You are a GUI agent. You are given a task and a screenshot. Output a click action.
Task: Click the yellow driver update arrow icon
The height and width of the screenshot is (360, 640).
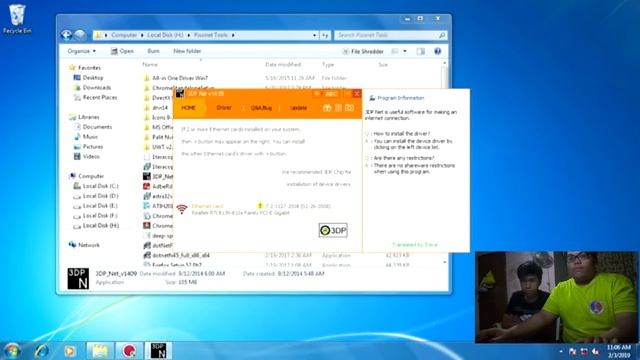(260, 206)
